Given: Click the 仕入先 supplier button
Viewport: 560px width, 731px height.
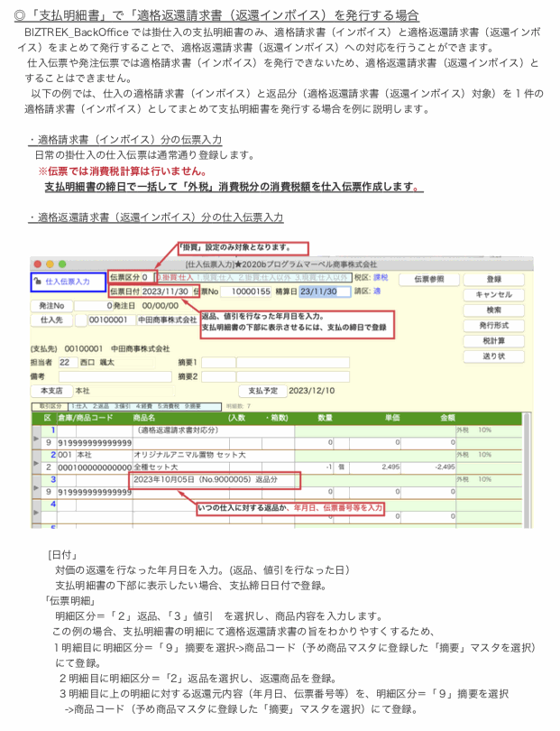Looking at the screenshot, I should coord(50,319).
